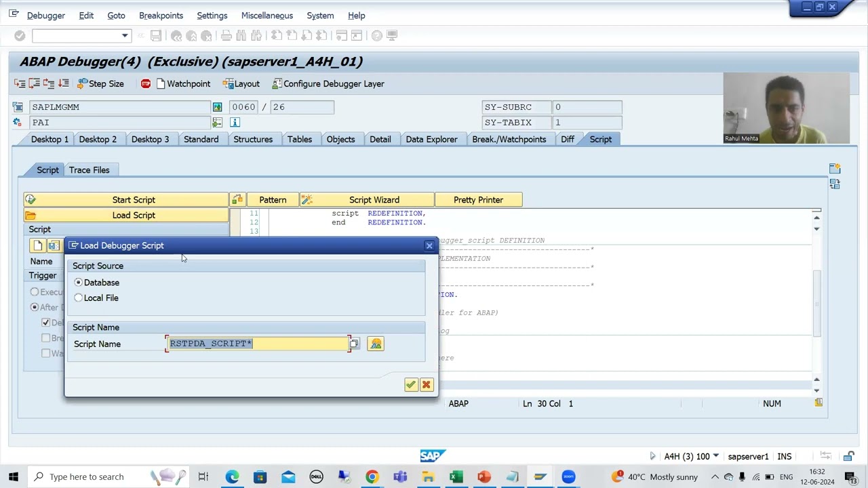Click into the Script Name input field

point(258,344)
